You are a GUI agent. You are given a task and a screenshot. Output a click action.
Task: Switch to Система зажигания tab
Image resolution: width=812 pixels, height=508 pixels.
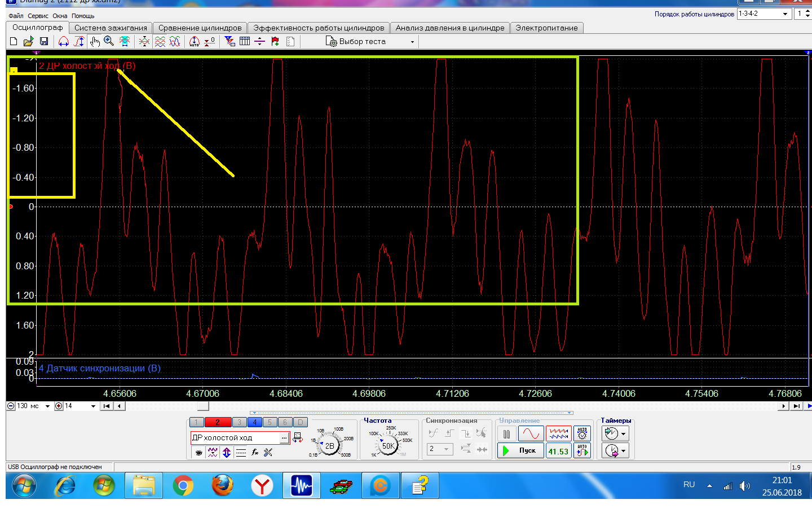111,28
